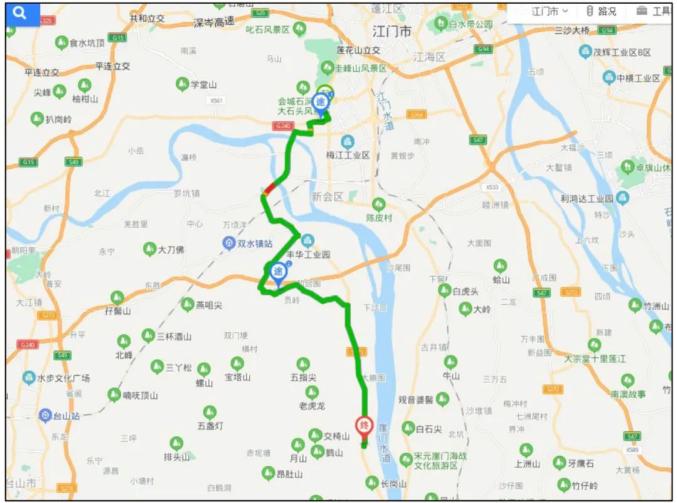
Task: Open the 工具 toolbox menu
Action: 654,12
